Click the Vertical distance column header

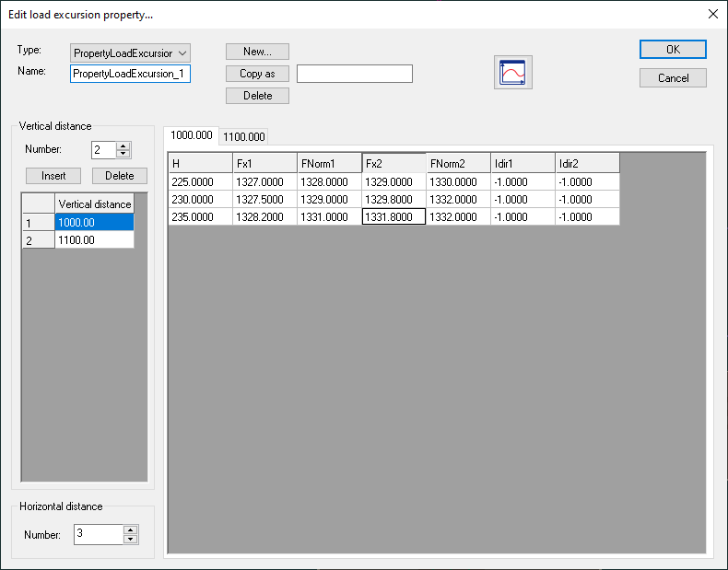(x=94, y=204)
